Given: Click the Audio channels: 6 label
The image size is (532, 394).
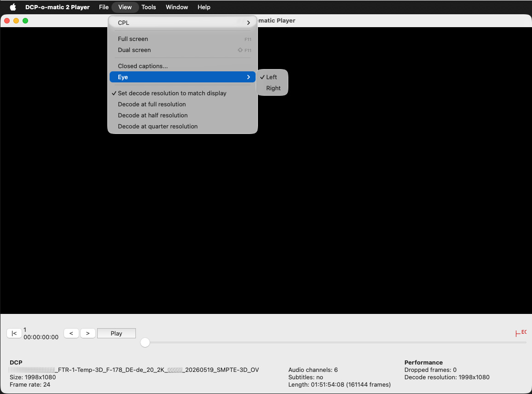Looking at the screenshot, I should 313,370.
